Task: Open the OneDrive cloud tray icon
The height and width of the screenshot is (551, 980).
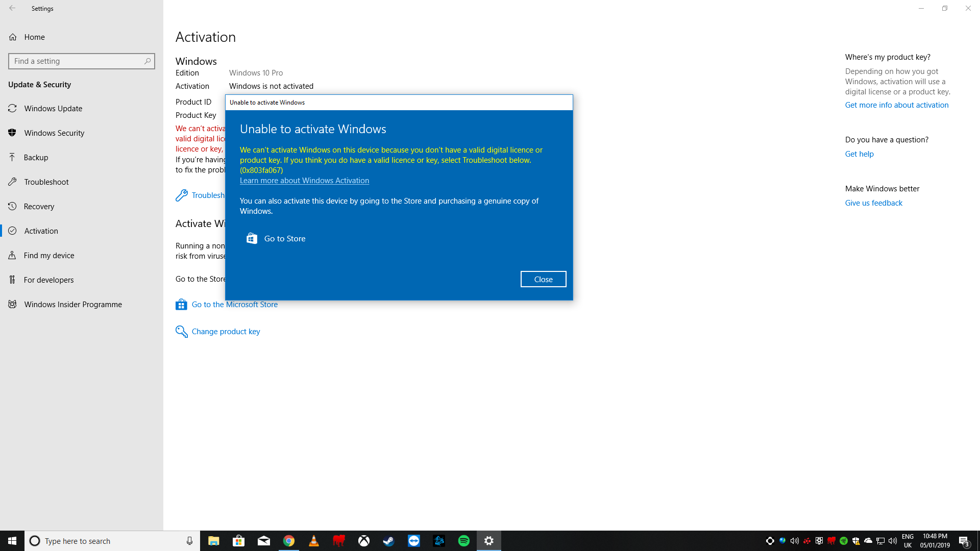Action: point(868,541)
